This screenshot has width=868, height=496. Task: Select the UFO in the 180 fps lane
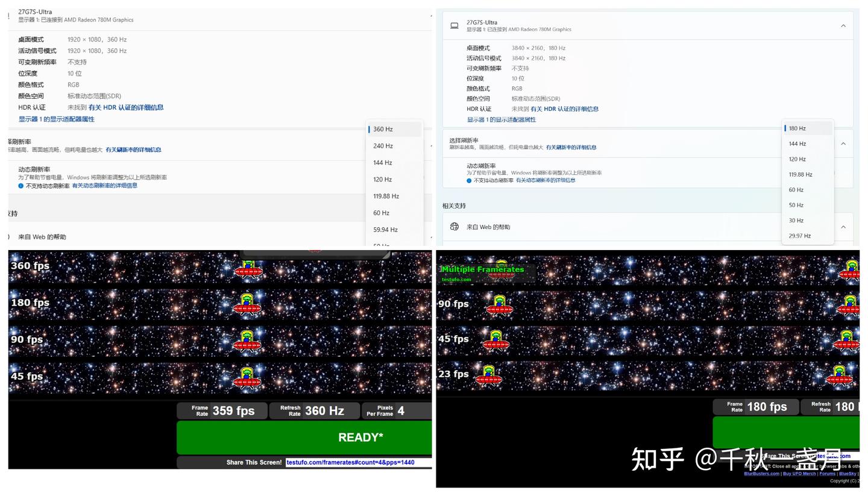(247, 304)
